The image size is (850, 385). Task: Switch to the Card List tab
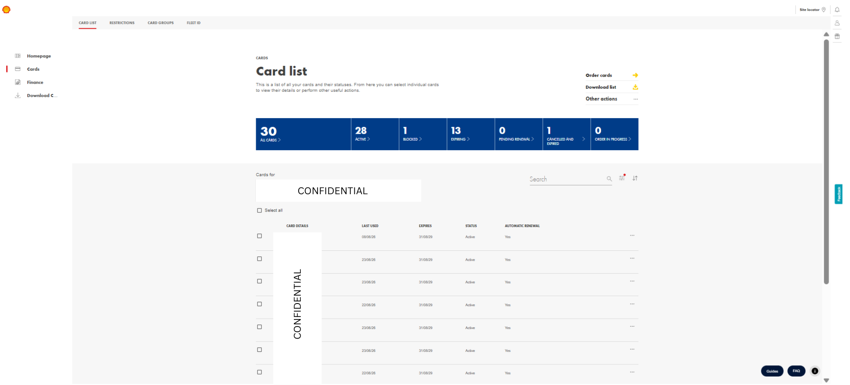pyautogui.click(x=87, y=23)
